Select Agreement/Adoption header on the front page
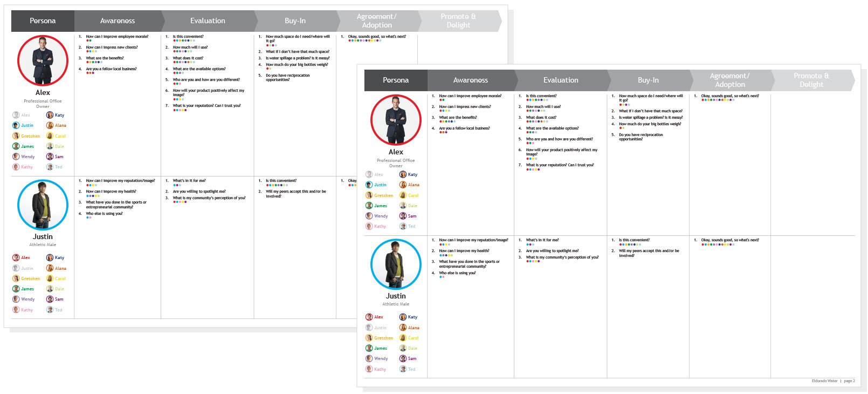This screenshot has width=868, height=394. coord(730,80)
